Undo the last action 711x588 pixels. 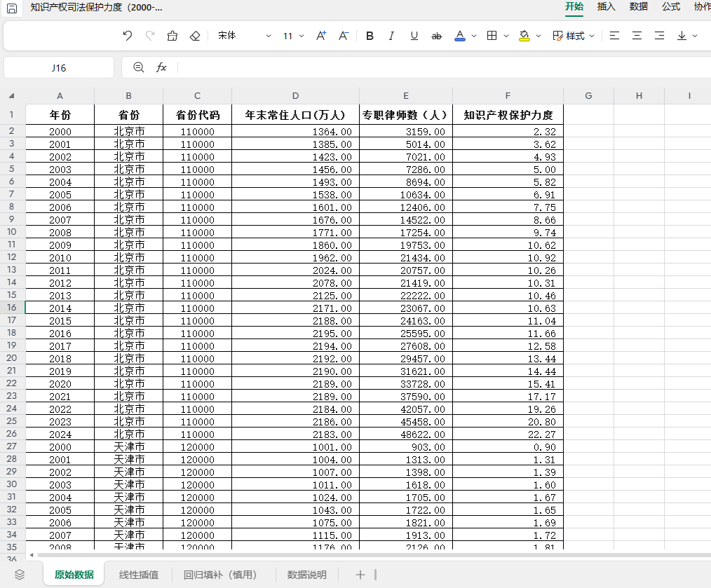128,36
